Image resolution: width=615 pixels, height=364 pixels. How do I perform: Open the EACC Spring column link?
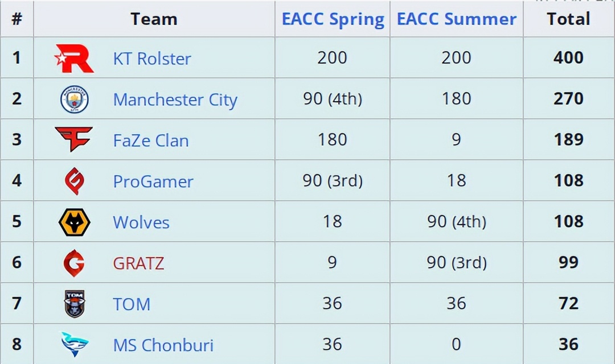tap(333, 19)
